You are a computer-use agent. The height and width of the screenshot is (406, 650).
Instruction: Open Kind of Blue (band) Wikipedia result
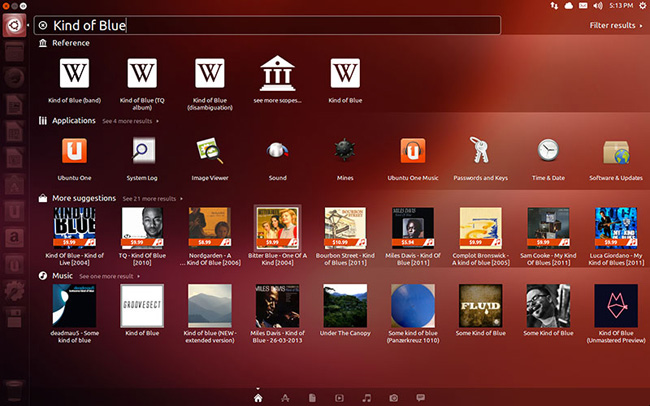tap(74, 73)
